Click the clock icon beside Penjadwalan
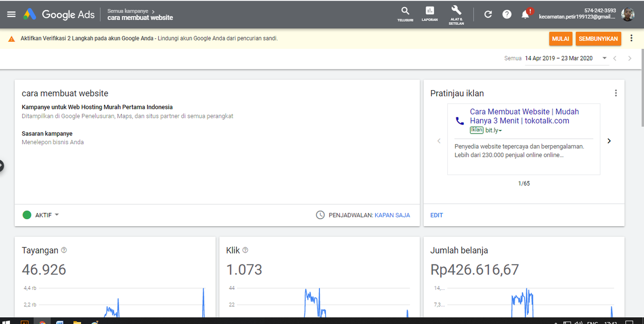644x324 pixels. coord(320,215)
